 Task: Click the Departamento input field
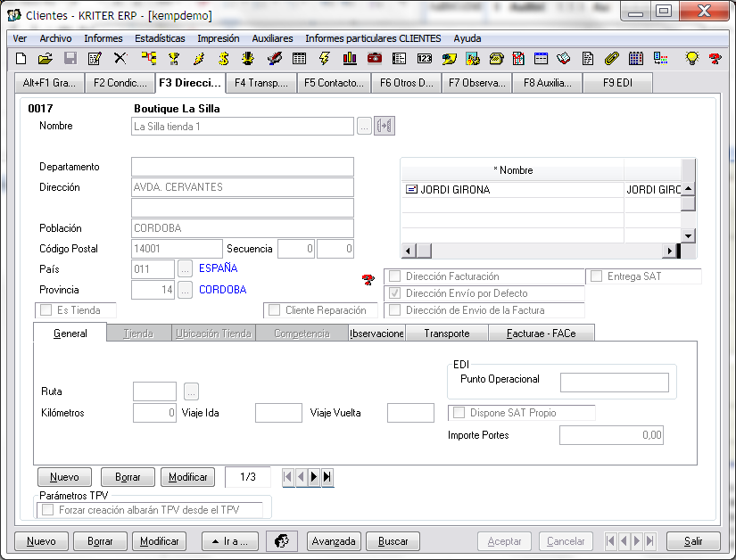242,167
